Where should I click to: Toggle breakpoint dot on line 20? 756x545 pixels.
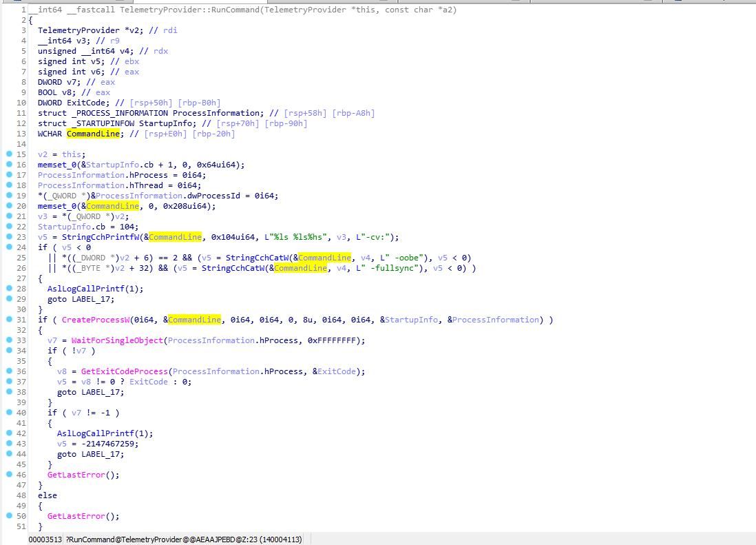(9, 205)
